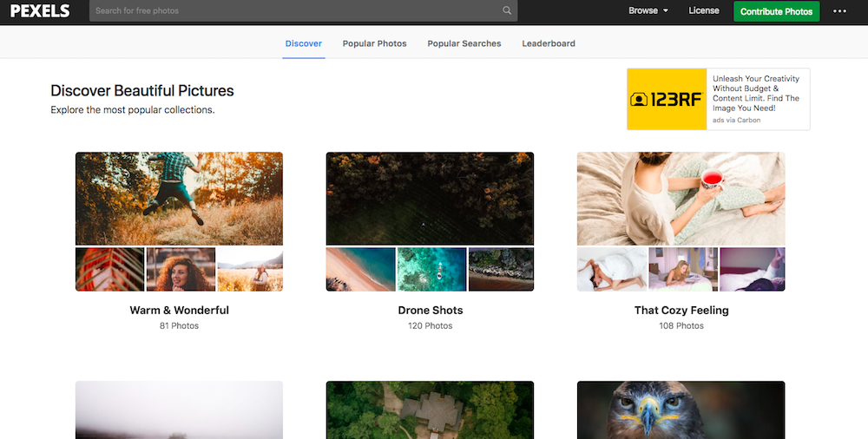The image size is (868, 439).
Task: Open the three-dots more menu
Action: coord(839,11)
